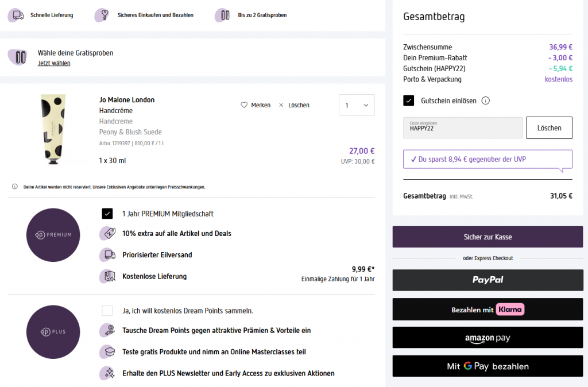Click the info icon beside Gutschein einlösen
Screen dimensions: 588x387
485,100
